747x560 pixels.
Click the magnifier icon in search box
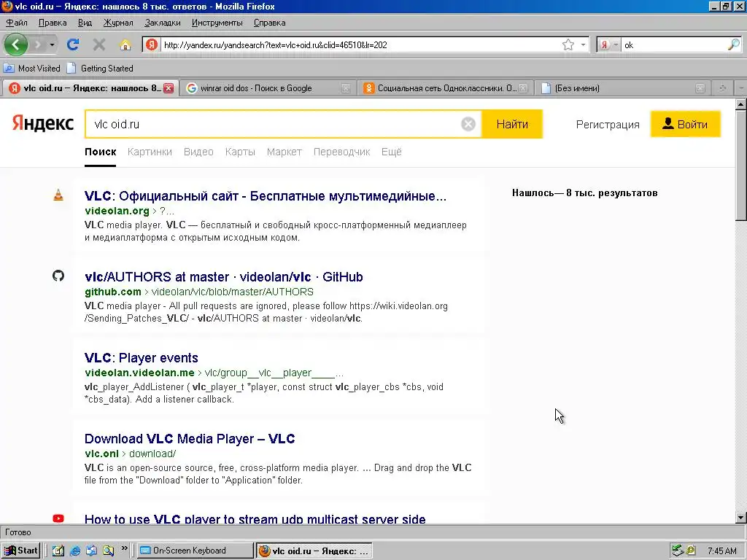[734, 44]
